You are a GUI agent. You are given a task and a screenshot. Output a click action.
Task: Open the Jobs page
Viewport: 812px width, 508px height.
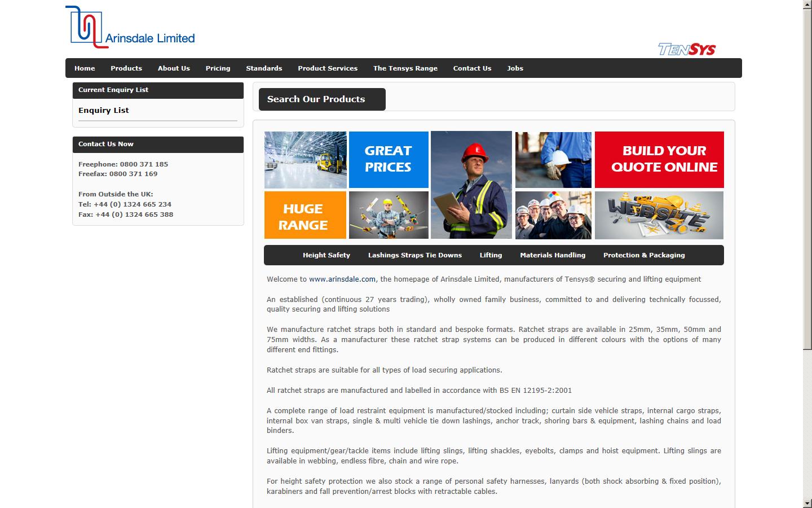coord(515,68)
